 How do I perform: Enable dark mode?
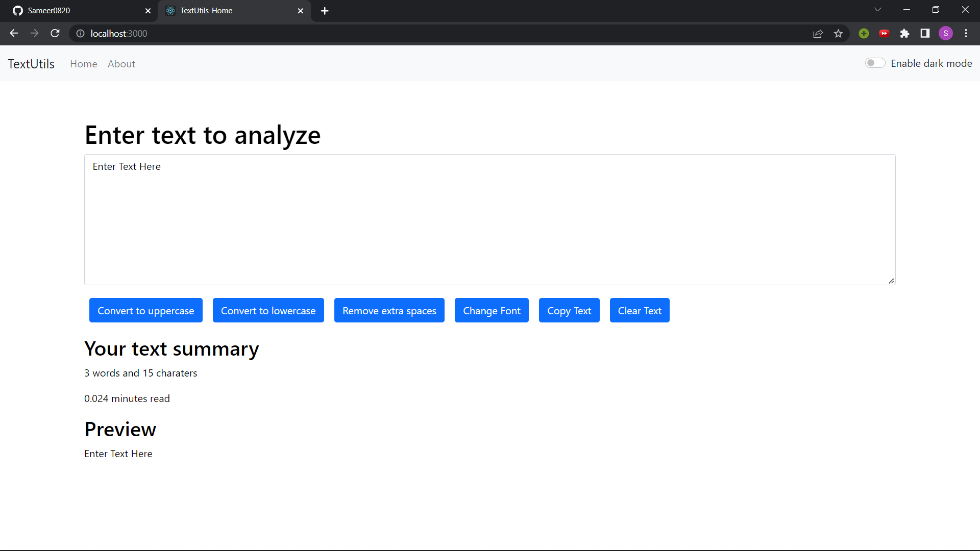[x=875, y=63]
